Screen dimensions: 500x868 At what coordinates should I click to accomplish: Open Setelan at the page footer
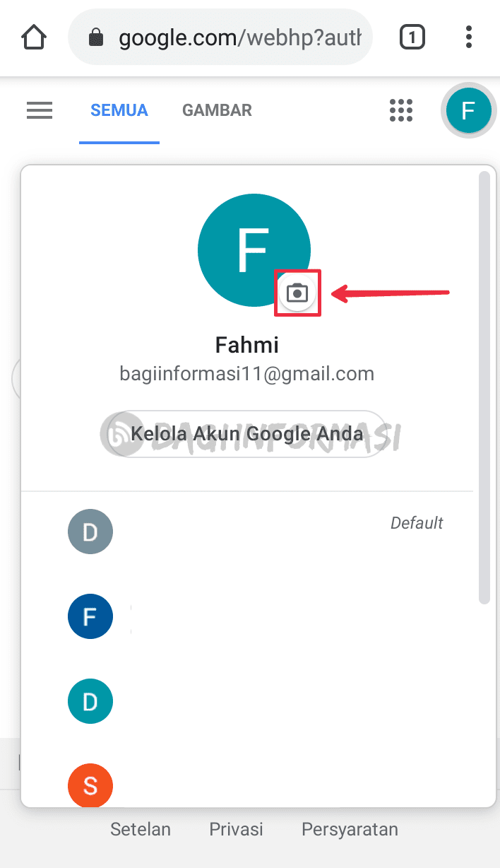(140, 829)
